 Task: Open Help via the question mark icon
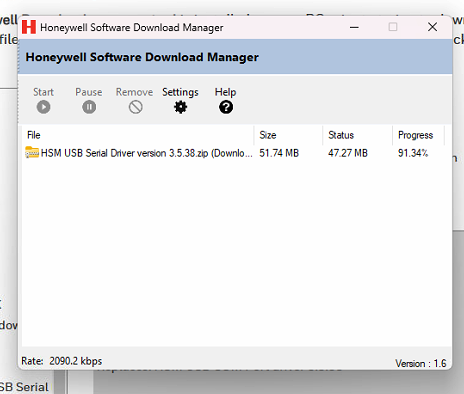(226, 107)
